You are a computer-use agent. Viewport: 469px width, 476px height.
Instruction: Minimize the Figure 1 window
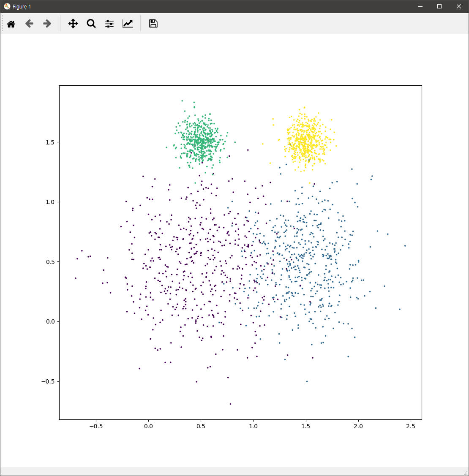tap(420, 6)
